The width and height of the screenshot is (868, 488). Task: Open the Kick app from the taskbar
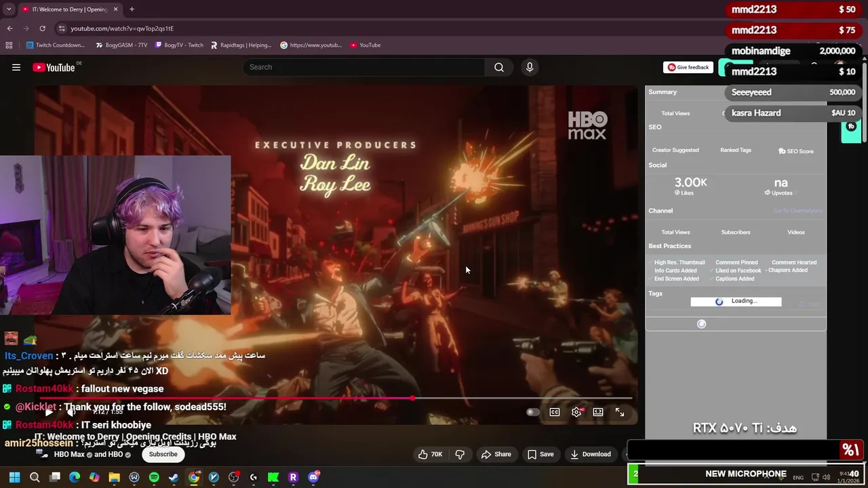click(273, 477)
